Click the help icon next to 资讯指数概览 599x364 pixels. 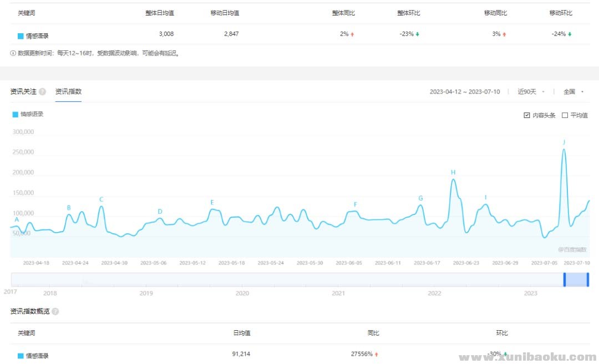click(55, 312)
